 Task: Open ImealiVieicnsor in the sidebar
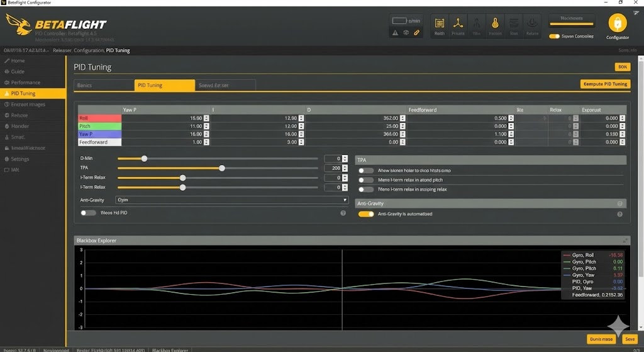pos(33,148)
